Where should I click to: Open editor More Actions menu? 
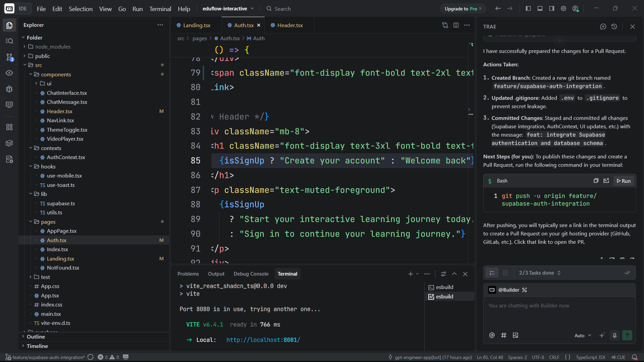(467, 25)
